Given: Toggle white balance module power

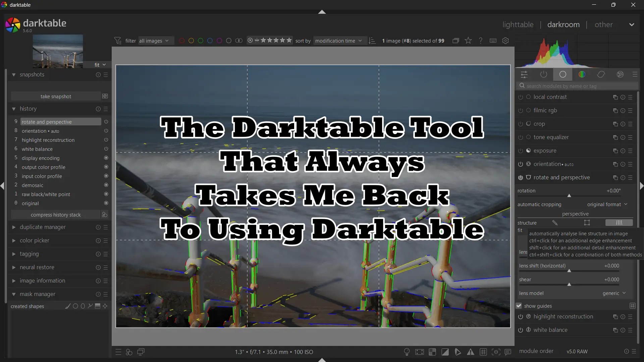Looking at the screenshot, I should pyautogui.click(x=521, y=330).
